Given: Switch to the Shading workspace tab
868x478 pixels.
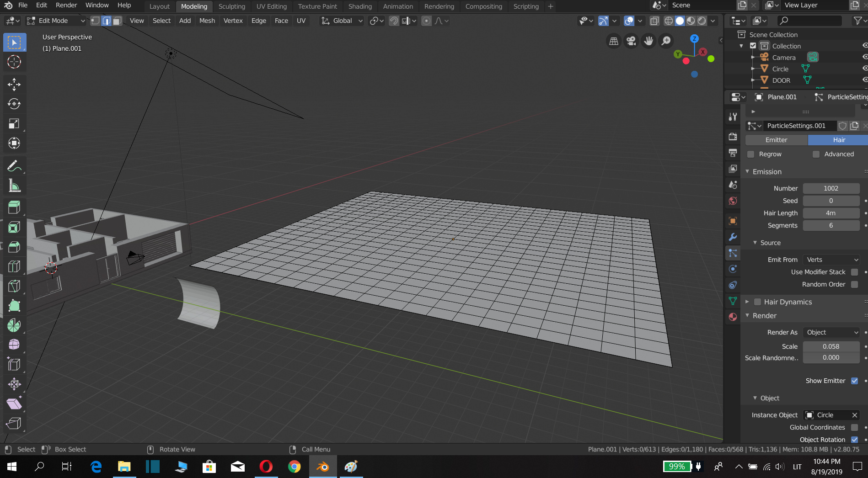Looking at the screenshot, I should click(360, 6).
